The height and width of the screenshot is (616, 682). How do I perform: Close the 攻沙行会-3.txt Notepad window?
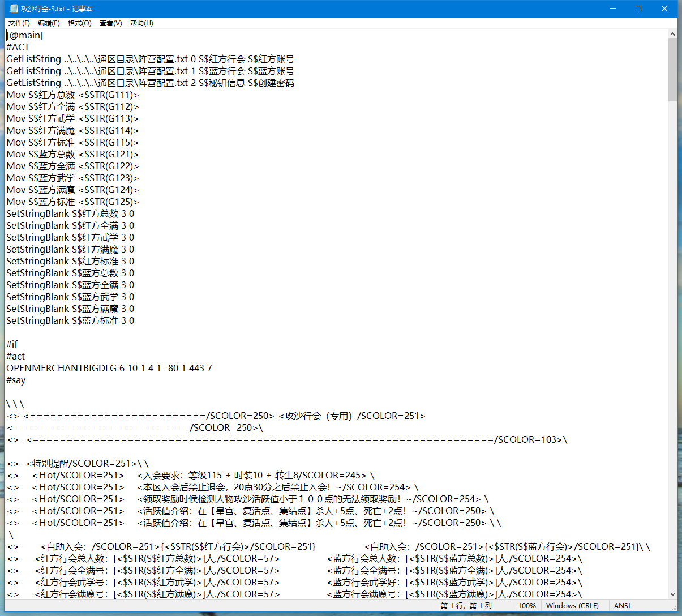point(664,8)
